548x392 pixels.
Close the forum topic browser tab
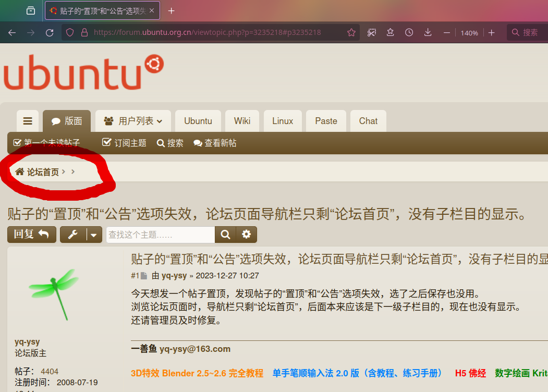pyautogui.click(x=152, y=11)
